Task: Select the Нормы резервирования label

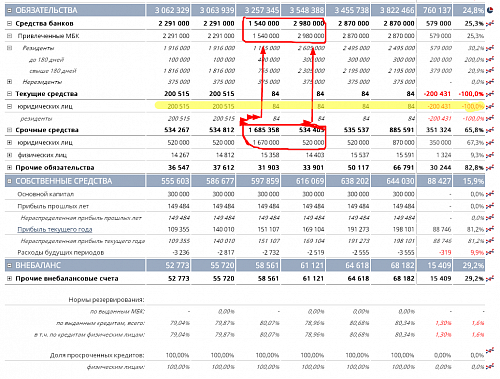Action: pos(106,300)
